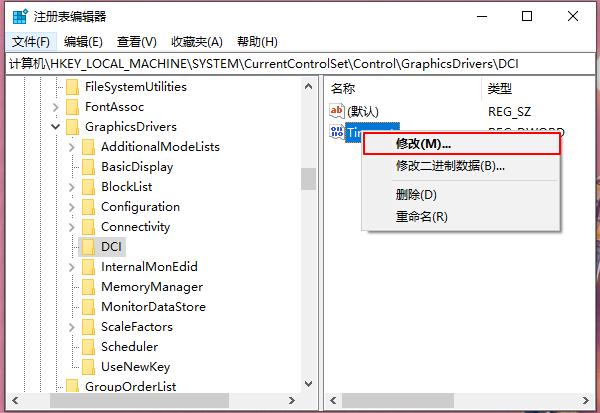This screenshot has height=413, width=600.
Task: Choose 重命名(R) in context menu
Action: click(461, 217)
